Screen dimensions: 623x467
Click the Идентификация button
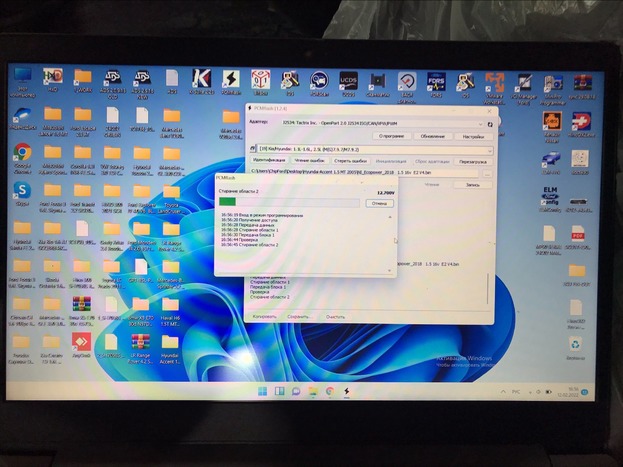pos(269,160)
